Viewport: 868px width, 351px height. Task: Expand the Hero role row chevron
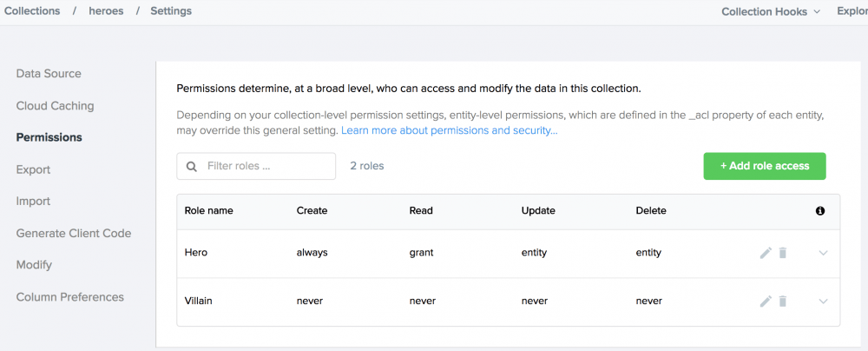[823, 253]
